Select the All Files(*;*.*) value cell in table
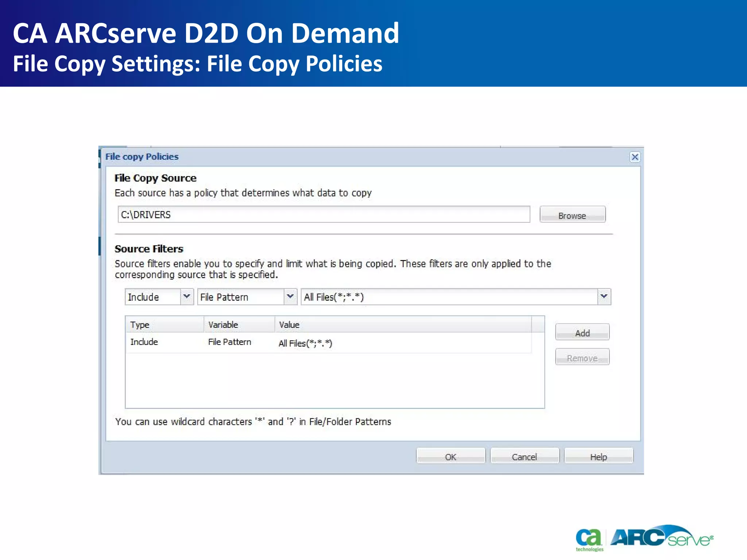Viewport: 747px width, 560px height. [403, 343]
